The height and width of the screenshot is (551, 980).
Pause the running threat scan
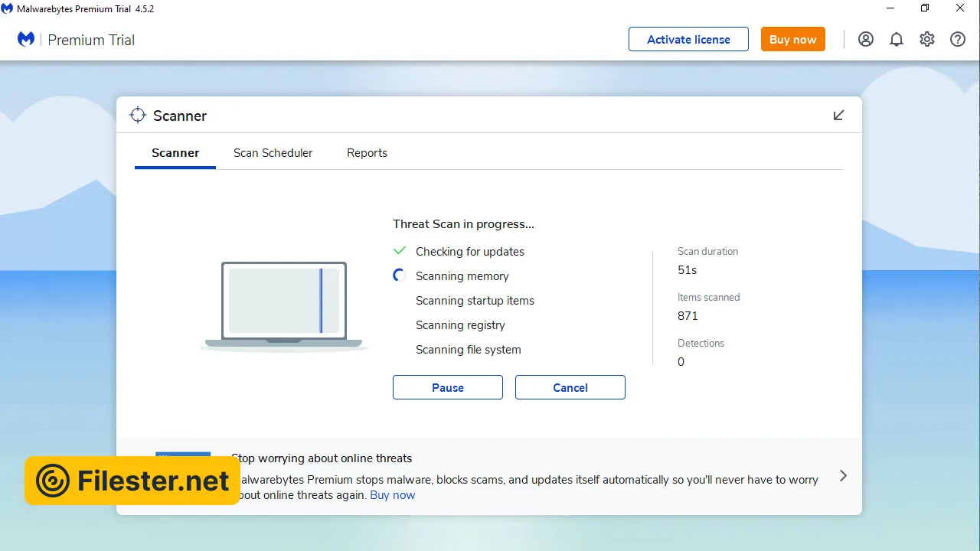coord(448,387)
